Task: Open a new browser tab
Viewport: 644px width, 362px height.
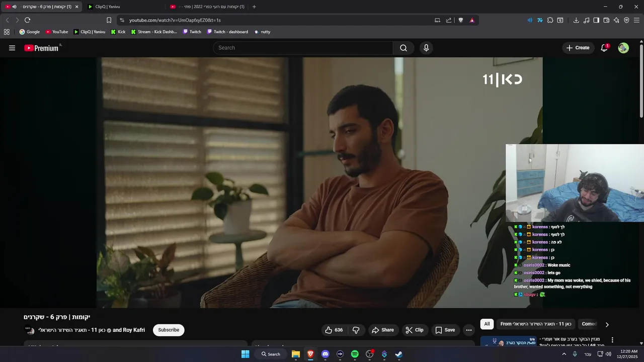Action: (254, 7)
